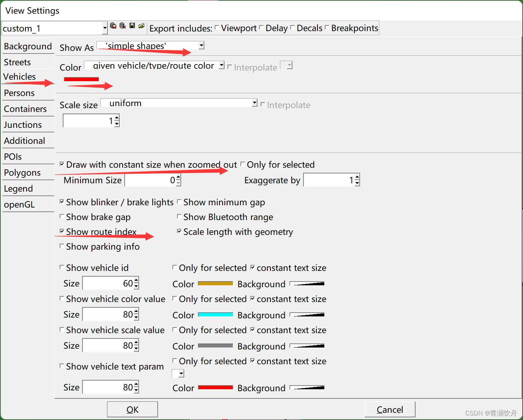
Task: Open the Legend tab
Action: [28, 189]
